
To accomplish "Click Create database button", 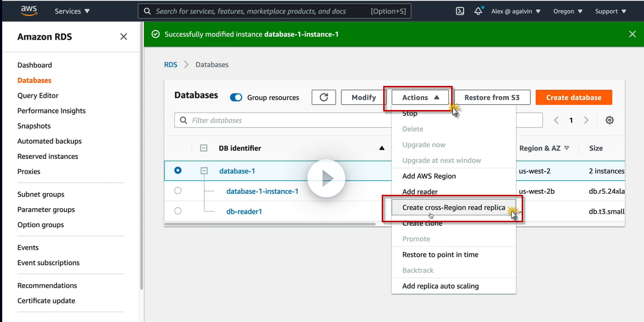I will tap(573, 97).
